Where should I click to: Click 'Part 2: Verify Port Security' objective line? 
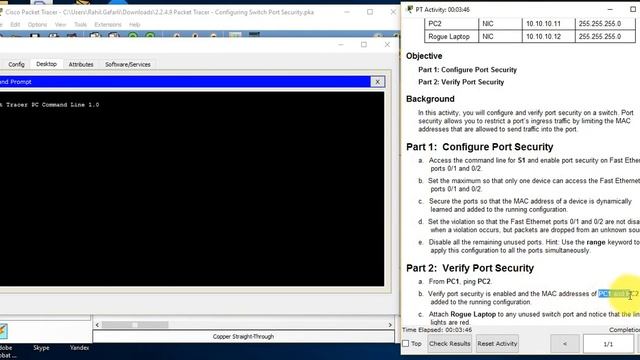click(x=461, y=82)
